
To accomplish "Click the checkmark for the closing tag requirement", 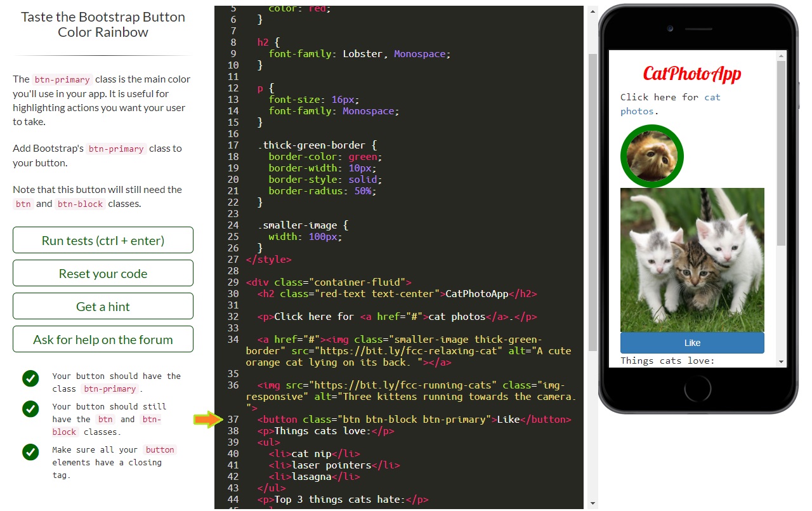I will 30,453.
